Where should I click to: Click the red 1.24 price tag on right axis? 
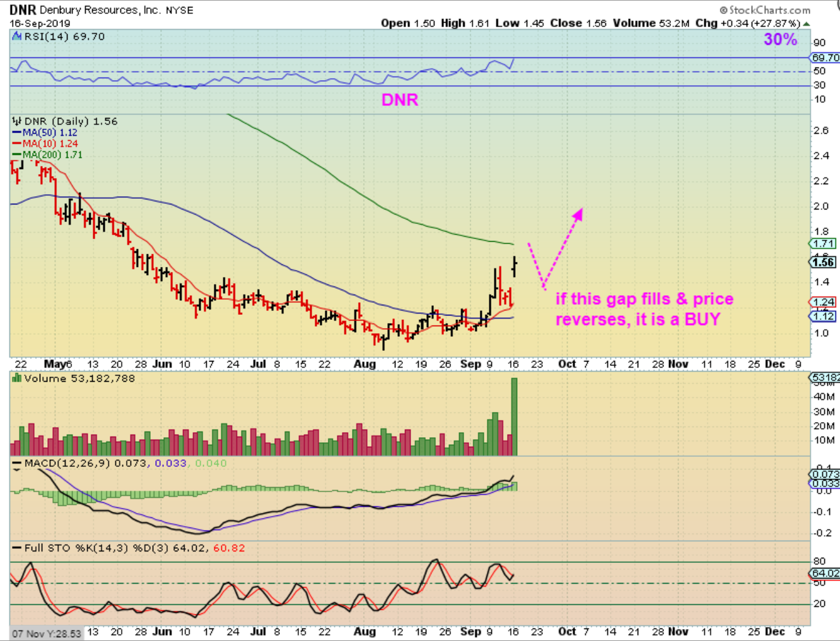(823, 302)
